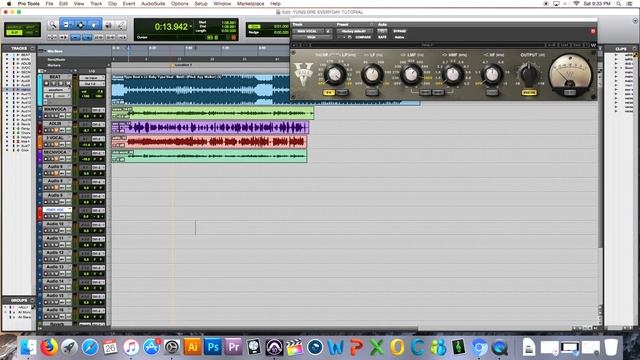The width and height of the screenshot is (640, 360).
Task: Mute the BEAT track
Action: coord(68,83)
